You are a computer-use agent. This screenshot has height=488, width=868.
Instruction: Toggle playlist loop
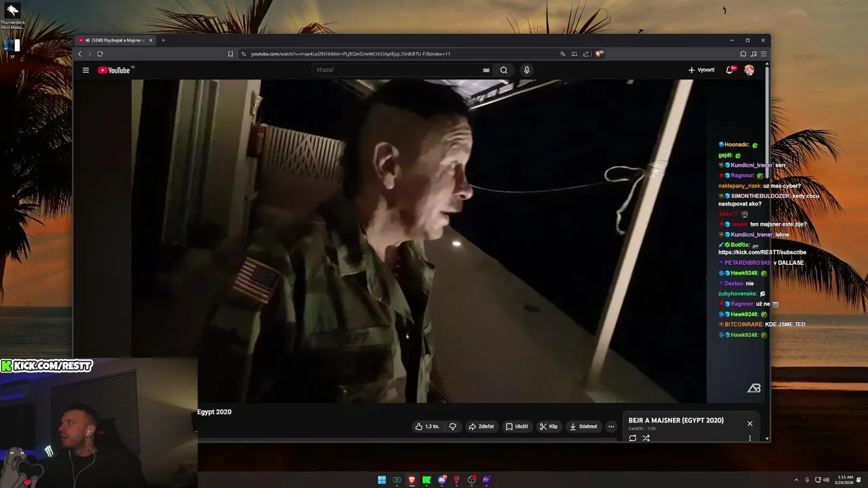pyautogui.click(x=633, y=438)
